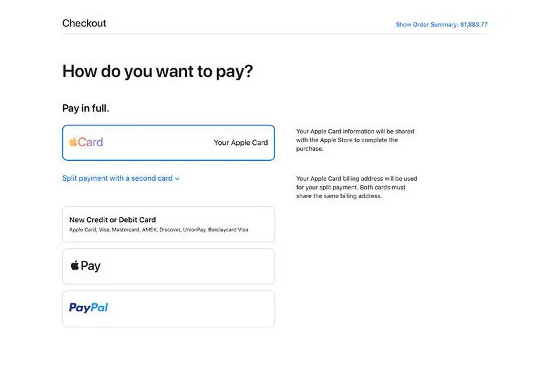Viewport: 555px width, 366px height.
Task: Click the How do you want to pay heading
Action: tap(158, 72)
